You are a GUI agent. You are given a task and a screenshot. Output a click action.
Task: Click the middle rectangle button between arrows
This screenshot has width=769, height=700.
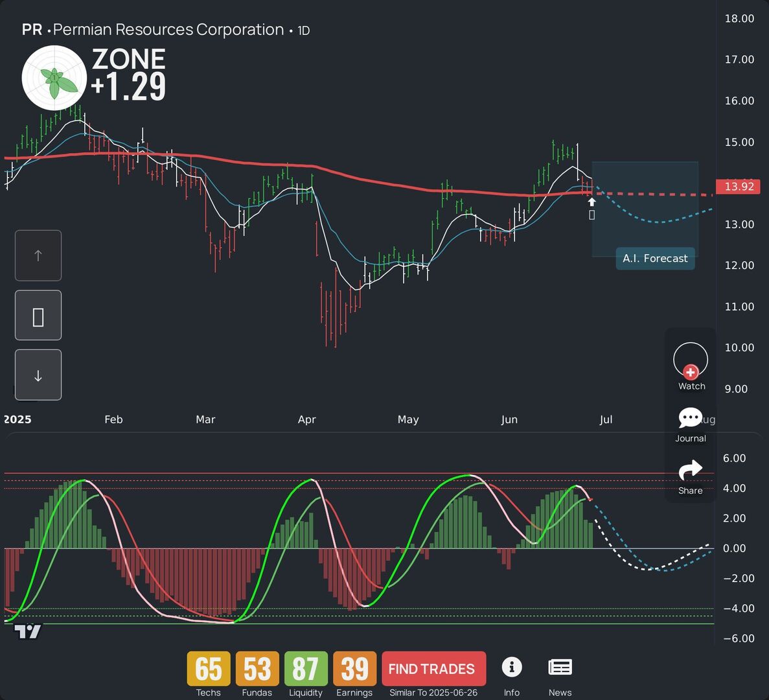38,316
